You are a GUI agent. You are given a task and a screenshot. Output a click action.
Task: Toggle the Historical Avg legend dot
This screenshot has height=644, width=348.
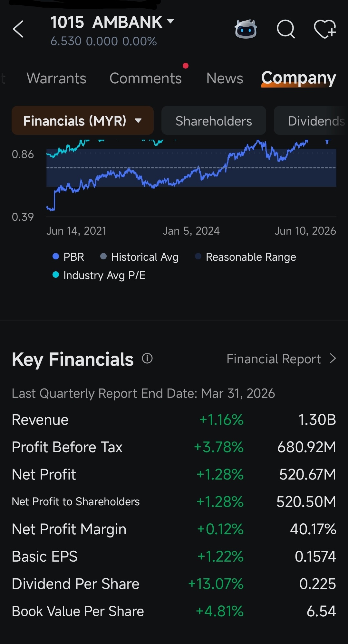pyautogui.click(x=103, y=256)
